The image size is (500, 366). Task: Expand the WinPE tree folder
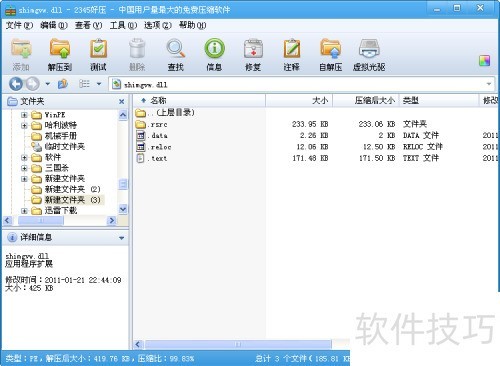pos(24,115)
